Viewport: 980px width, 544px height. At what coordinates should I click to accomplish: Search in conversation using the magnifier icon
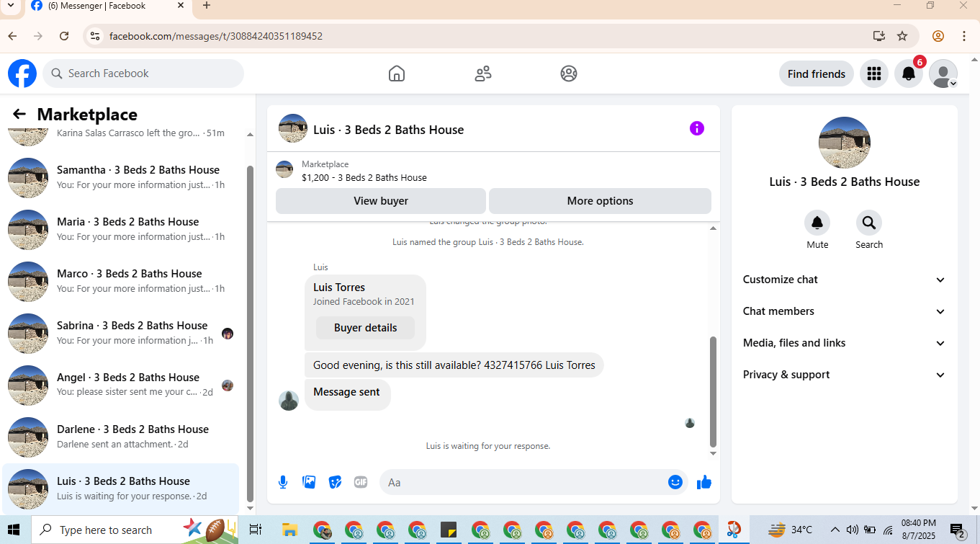coord(869,223)
